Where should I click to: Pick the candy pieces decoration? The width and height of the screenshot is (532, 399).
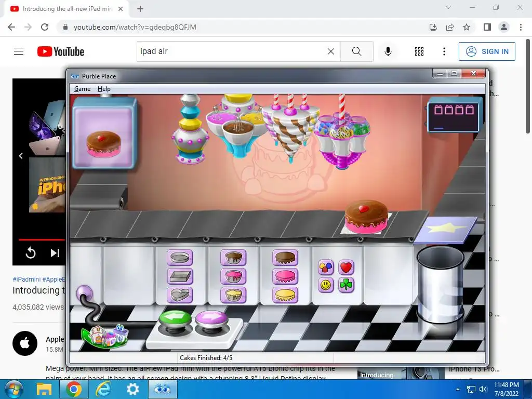326,268
